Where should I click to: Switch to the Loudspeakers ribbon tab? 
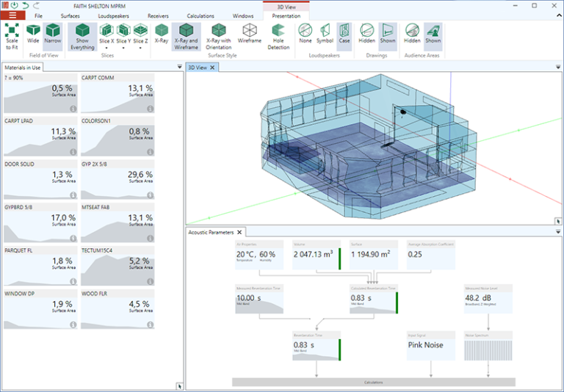(114, 15)
